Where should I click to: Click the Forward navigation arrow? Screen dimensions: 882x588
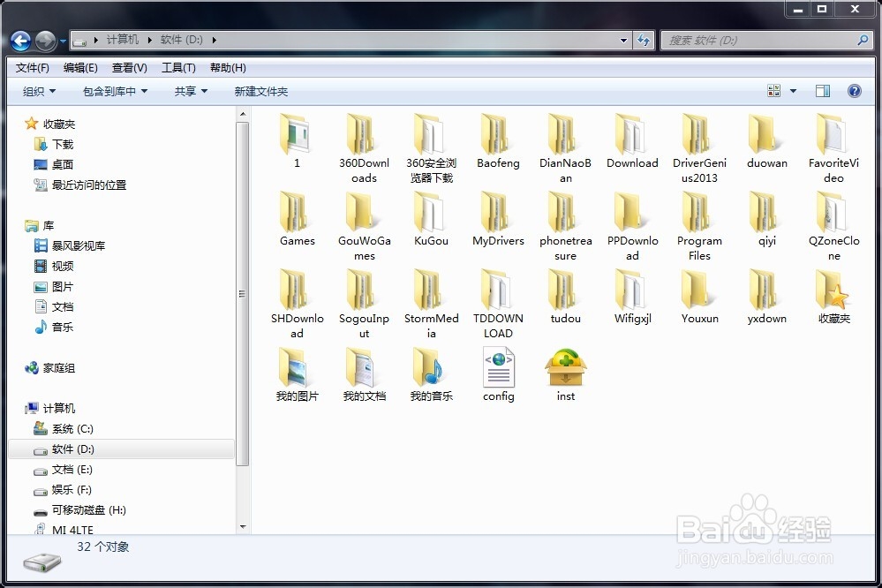tap(46, 41)
